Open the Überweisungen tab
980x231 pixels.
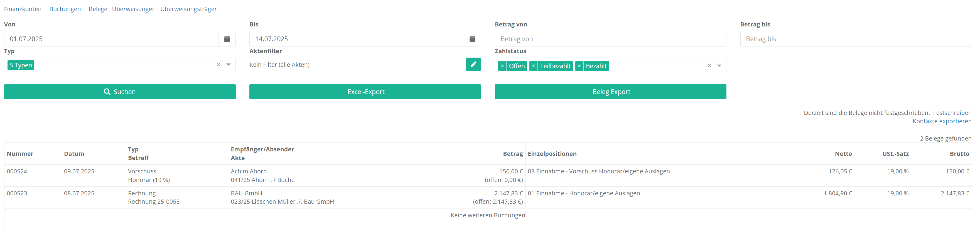click(x=134, y=9)
